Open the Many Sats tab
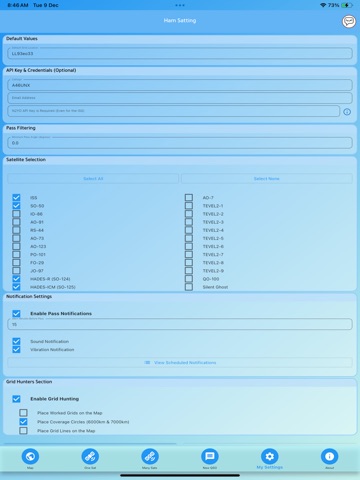 (150, 456)
